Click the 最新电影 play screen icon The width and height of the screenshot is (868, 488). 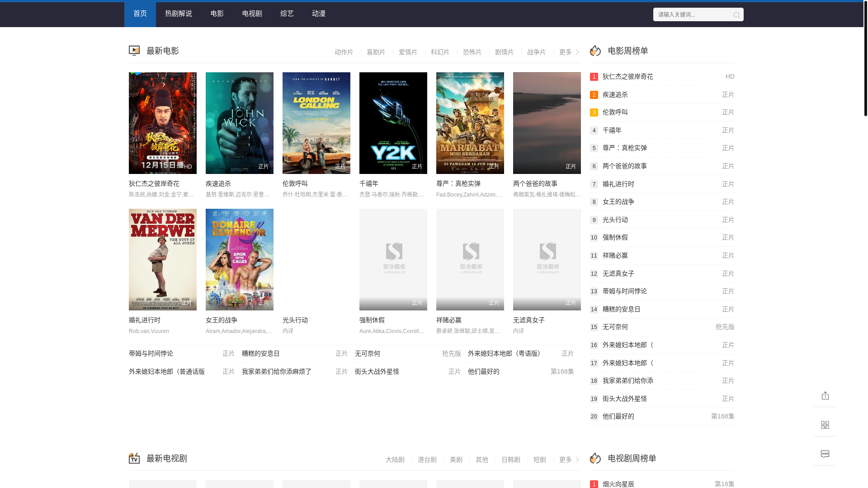point(134,51)
